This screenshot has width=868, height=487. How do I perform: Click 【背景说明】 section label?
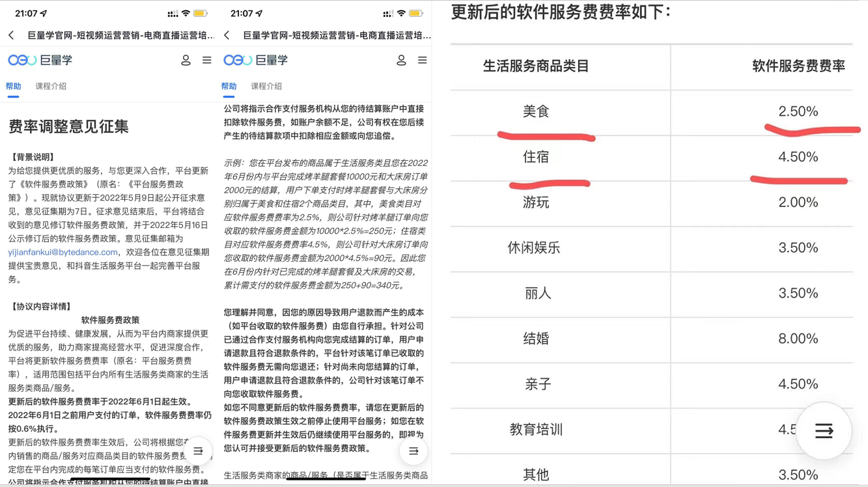click(33, 157)
